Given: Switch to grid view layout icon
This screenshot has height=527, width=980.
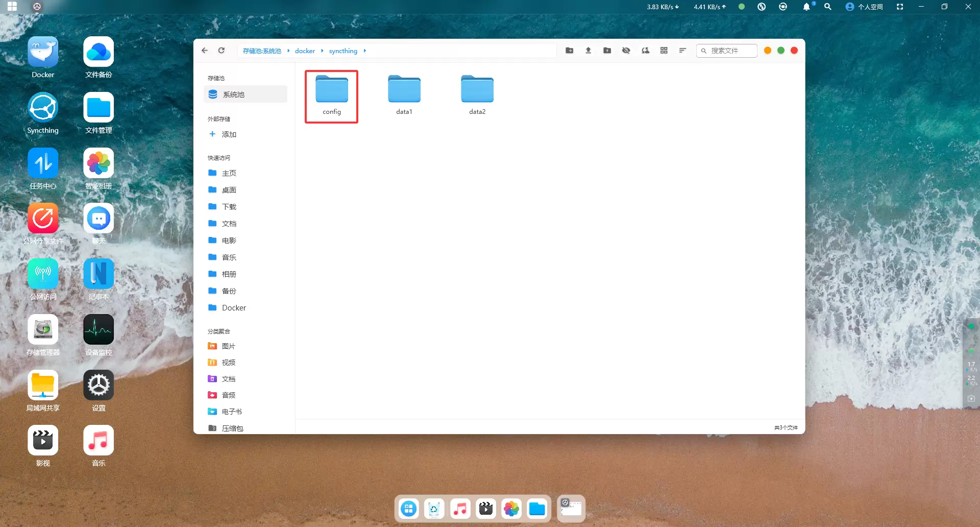Looking at the screenshot, I should (664, 51).
